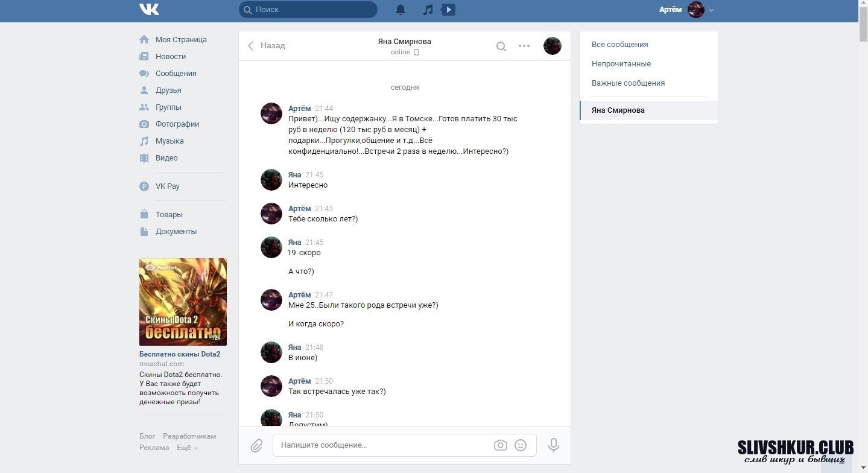Open Группы in the sidebar
The width and height of the screenshot is (868, 473).
168,107
